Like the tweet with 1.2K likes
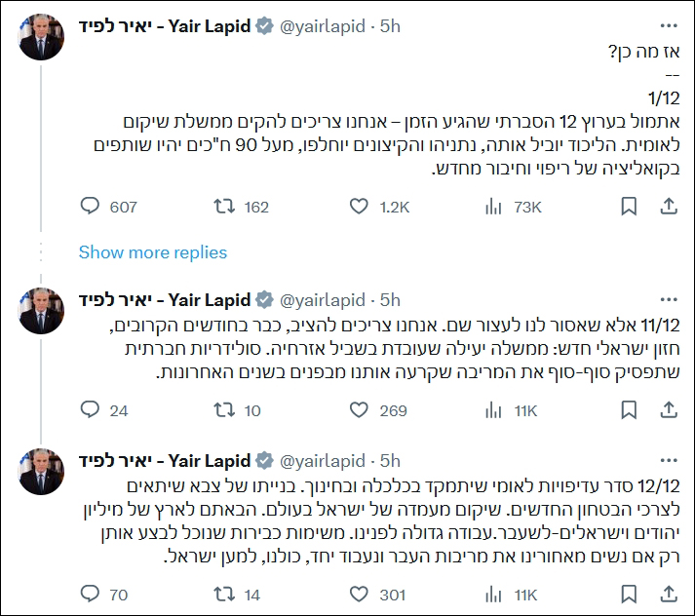The height and width of the screenshot is (616, 695). pyautogui.click(x=362, y=206)
